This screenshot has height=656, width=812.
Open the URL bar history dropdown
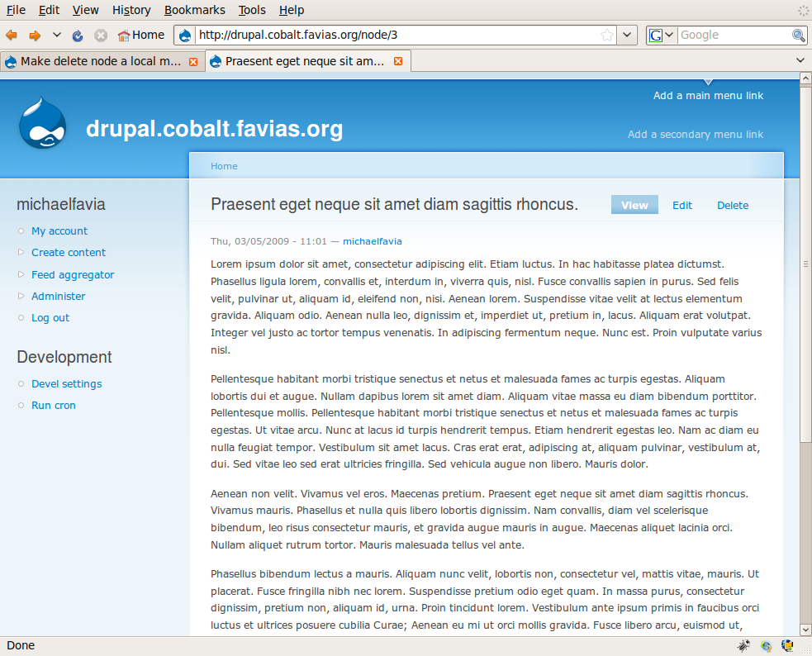coord(627,36)
